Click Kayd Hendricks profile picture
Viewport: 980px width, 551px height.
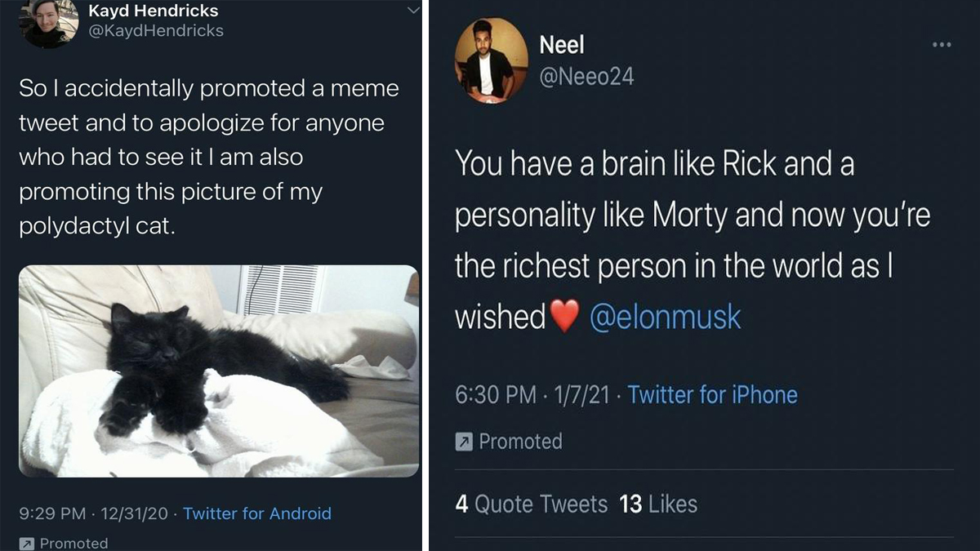click(x=49, y=24)
